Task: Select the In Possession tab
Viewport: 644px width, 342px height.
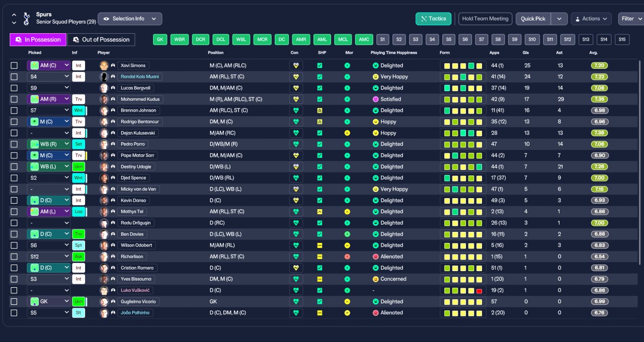Action: click(38, 40)
